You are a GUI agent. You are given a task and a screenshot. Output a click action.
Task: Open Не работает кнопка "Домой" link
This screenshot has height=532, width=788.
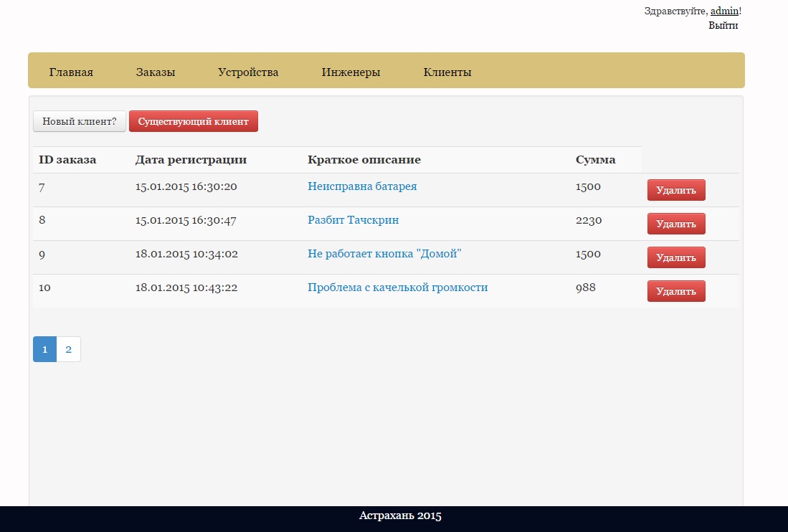point(384,254)
